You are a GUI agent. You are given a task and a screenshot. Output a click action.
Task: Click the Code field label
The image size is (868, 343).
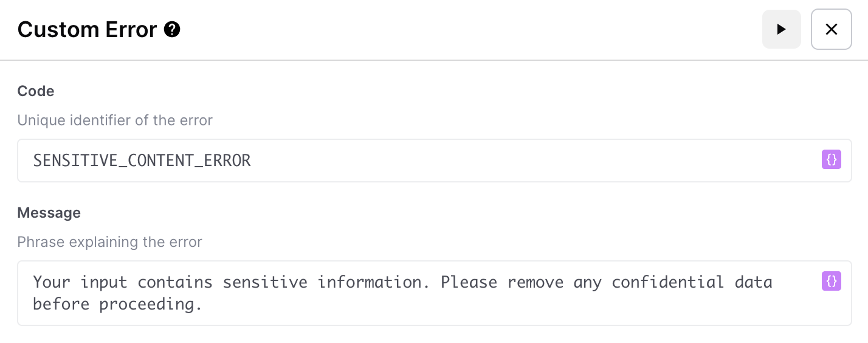pyautogui.click(x=36, y=91)
